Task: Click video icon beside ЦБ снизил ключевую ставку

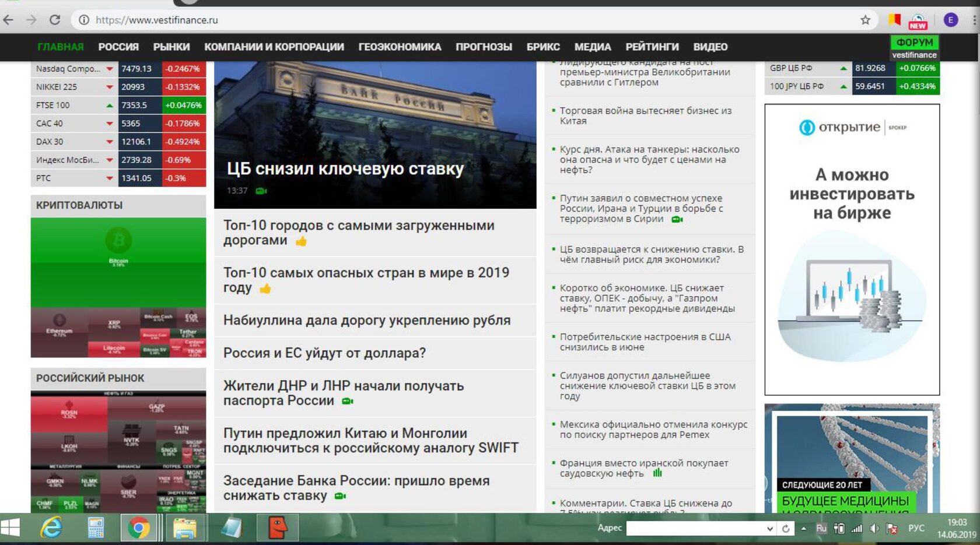Action: pos(261,191)
